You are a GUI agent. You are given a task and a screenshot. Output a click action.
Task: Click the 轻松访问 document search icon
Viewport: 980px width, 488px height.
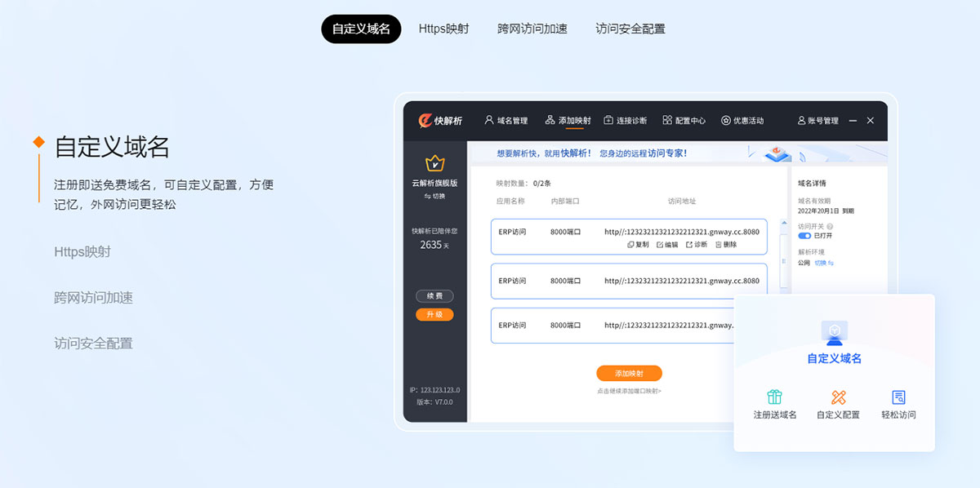(x=898, y=397)
